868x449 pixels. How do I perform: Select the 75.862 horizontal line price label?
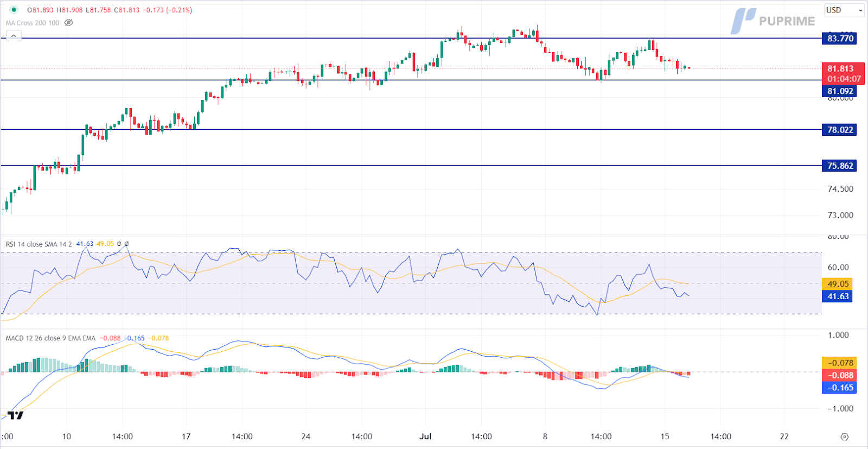pyautogui.click(x=840, y=166)
